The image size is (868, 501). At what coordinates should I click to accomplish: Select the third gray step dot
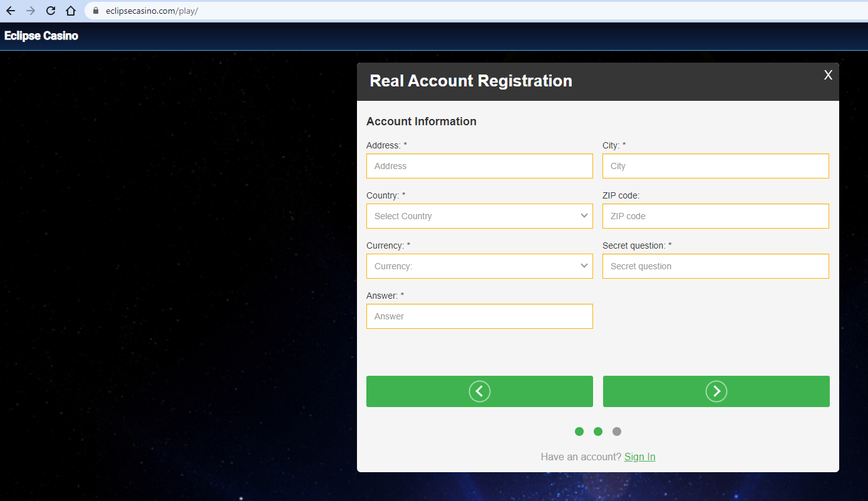(617, 431)
